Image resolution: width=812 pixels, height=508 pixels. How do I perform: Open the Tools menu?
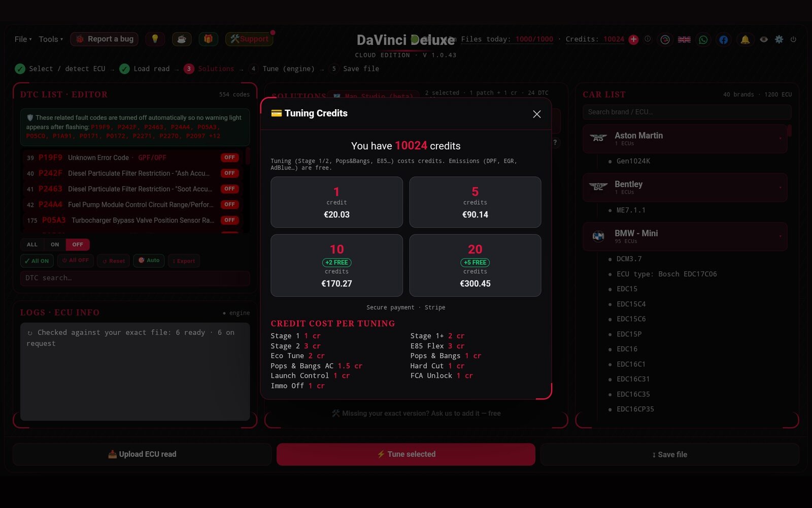pyautogui.click(x=51, y=39)
